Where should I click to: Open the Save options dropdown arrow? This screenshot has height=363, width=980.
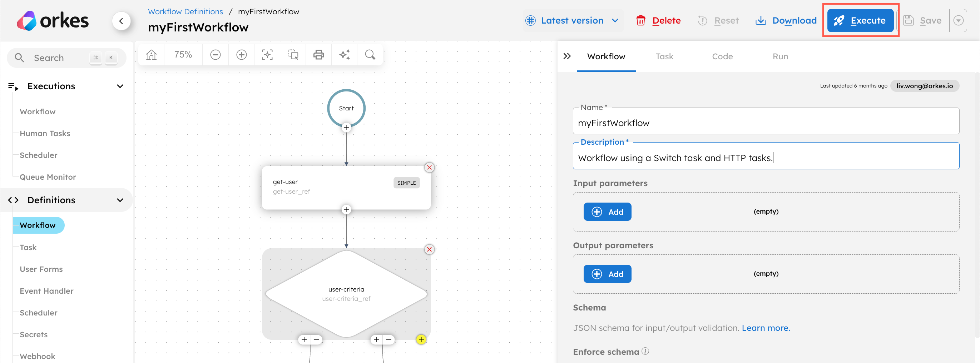(958, 21)
